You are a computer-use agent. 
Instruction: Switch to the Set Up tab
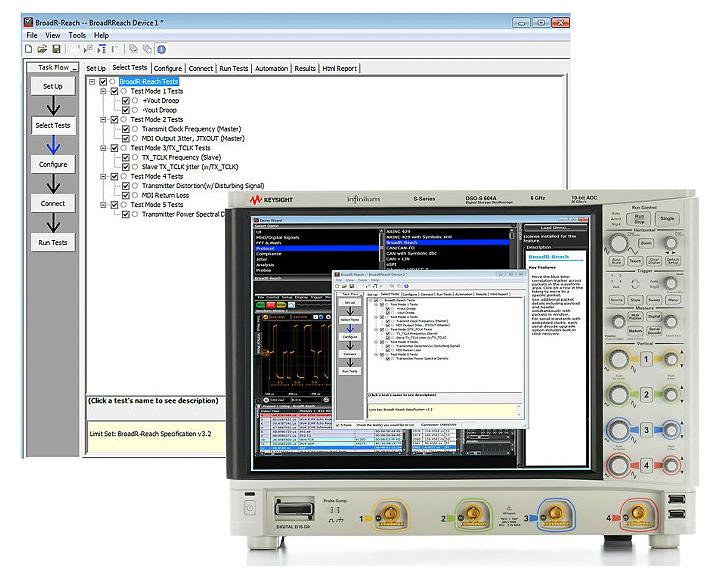(96, 68)
